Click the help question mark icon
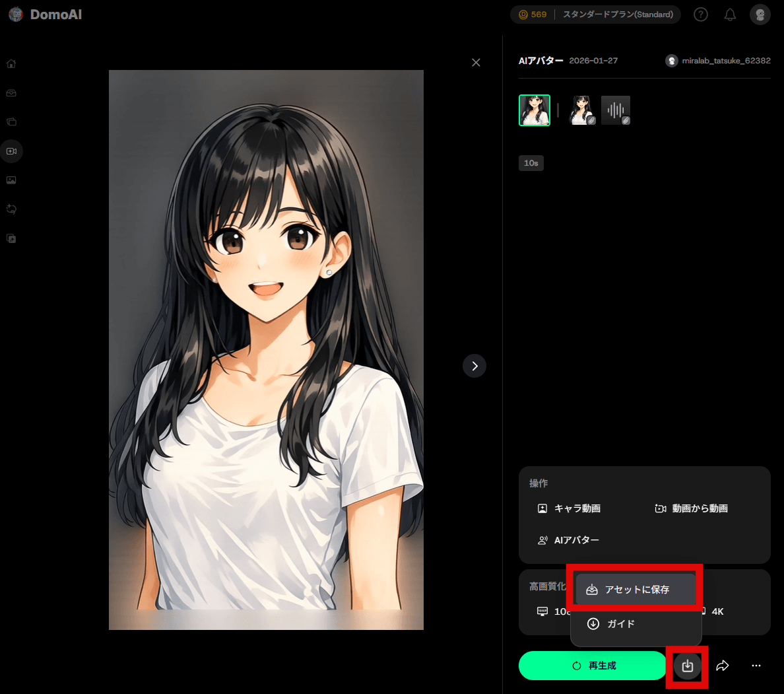This screenshot has height=694, width=784. [701, 15]
